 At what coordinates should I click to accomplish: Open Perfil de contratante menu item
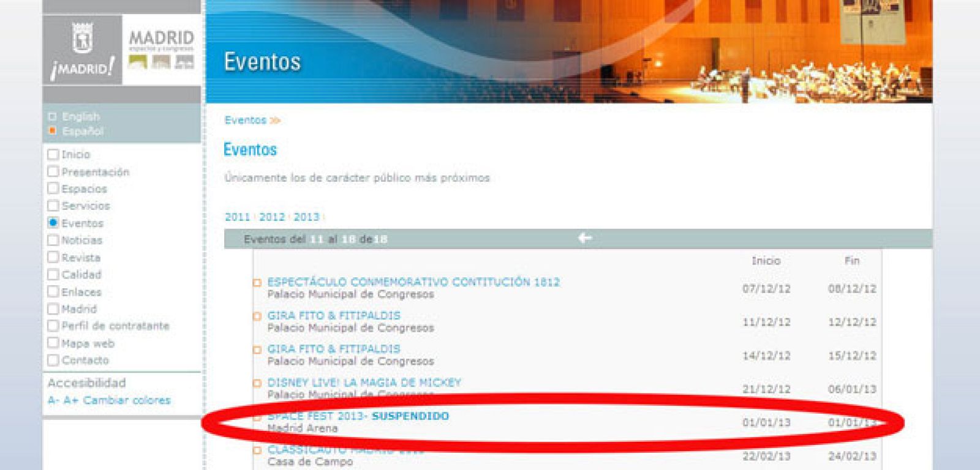pos(115,326)
